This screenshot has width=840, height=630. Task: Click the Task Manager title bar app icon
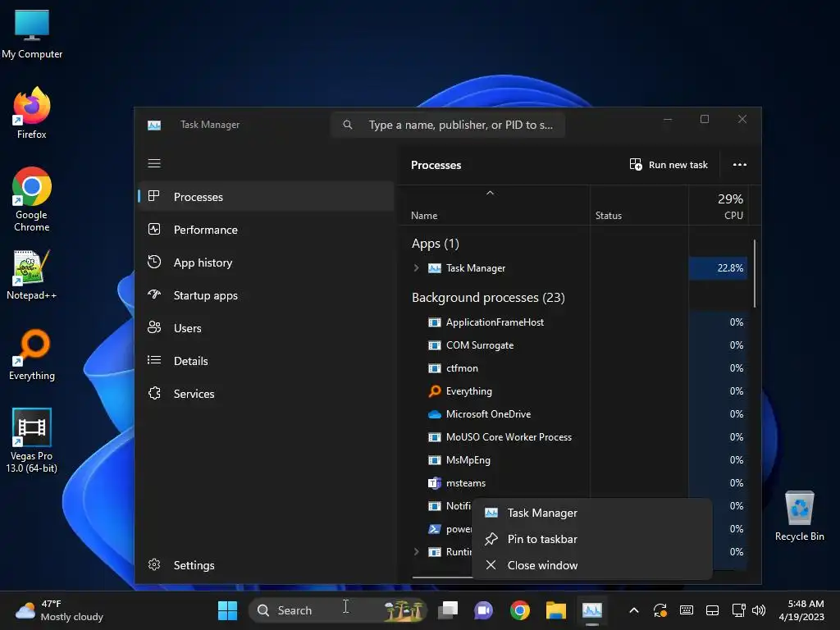click(x=154, y=125)
